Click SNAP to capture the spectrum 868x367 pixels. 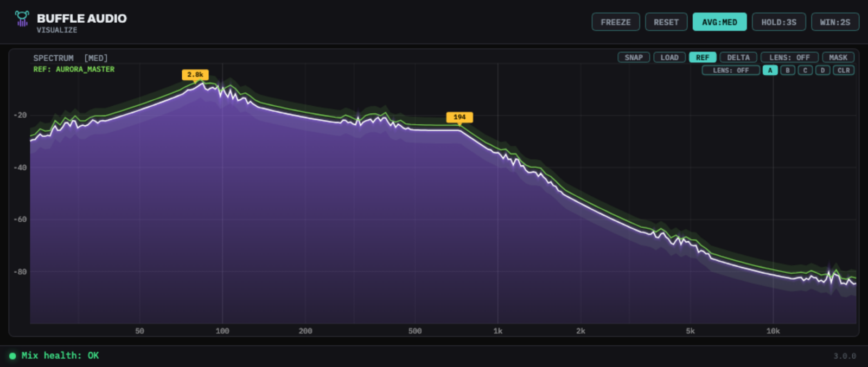(x=634, y=57)
